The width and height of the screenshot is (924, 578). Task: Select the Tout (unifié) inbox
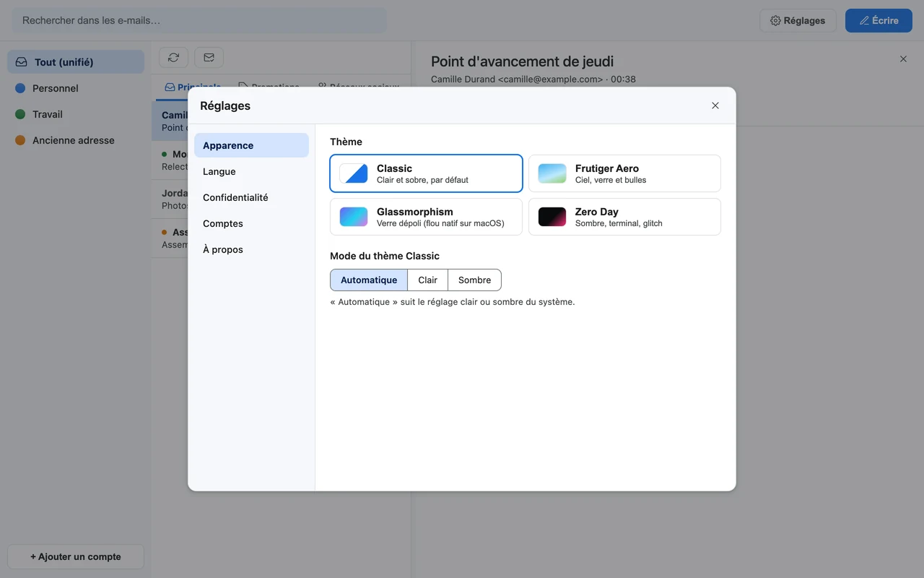(76, 62)
